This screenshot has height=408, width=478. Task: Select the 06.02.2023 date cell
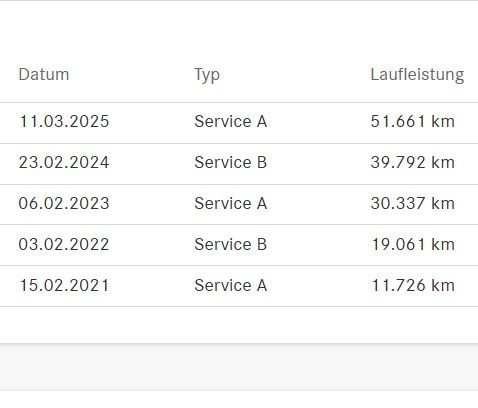pos(64,203)
